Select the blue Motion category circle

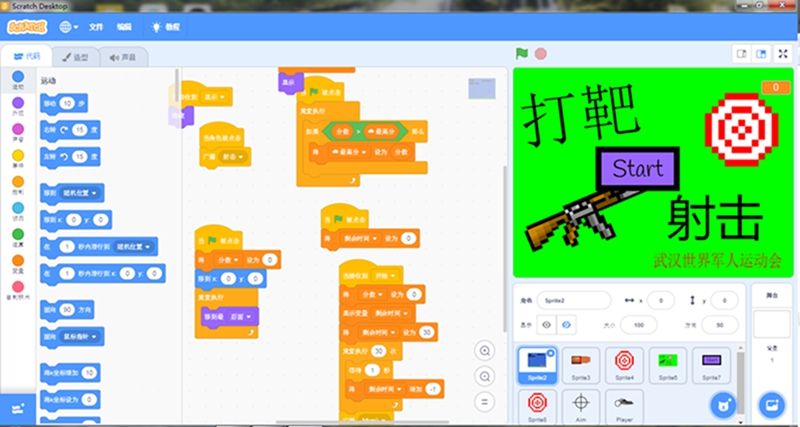point(18,77)
